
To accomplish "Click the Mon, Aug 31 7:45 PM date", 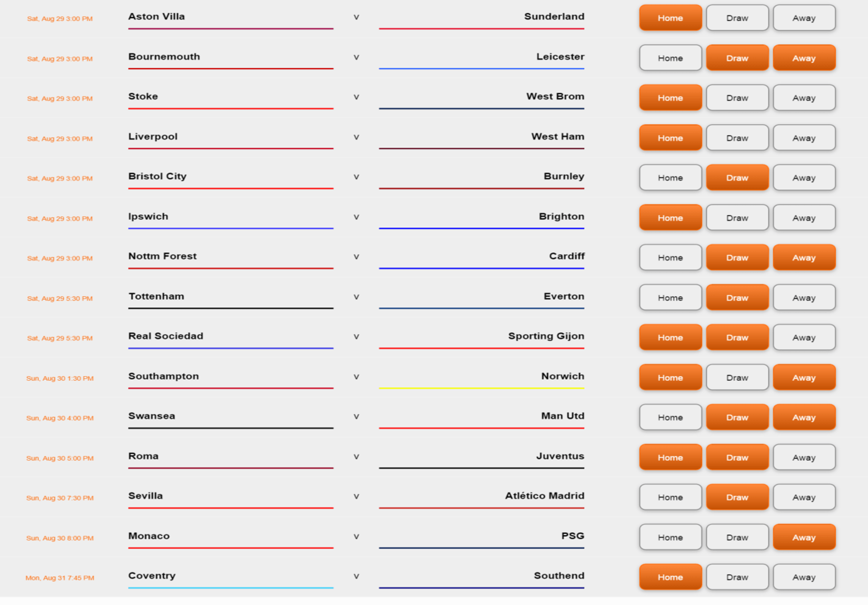I will pos(60,578).
